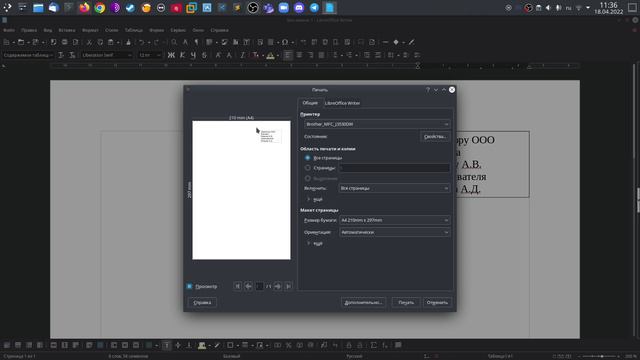This screenshot has width=640, height=360.
Task: Click the clock in system tray
Action: [609, 8]
